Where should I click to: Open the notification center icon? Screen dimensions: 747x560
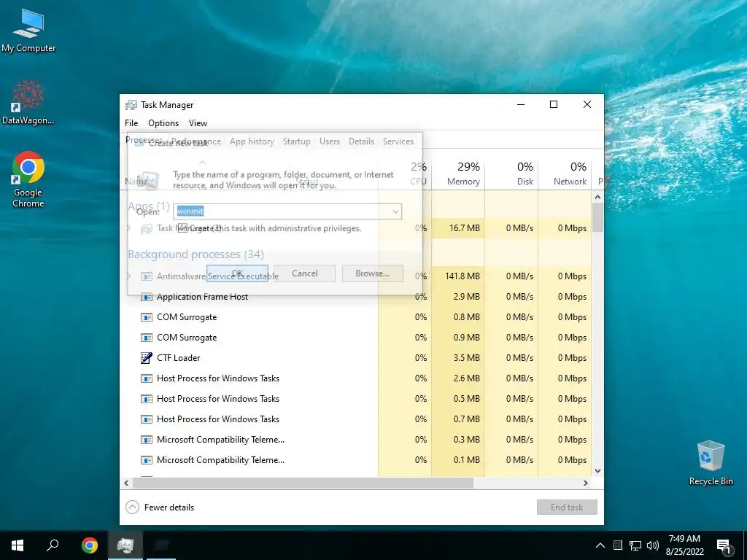click(724, 545)
